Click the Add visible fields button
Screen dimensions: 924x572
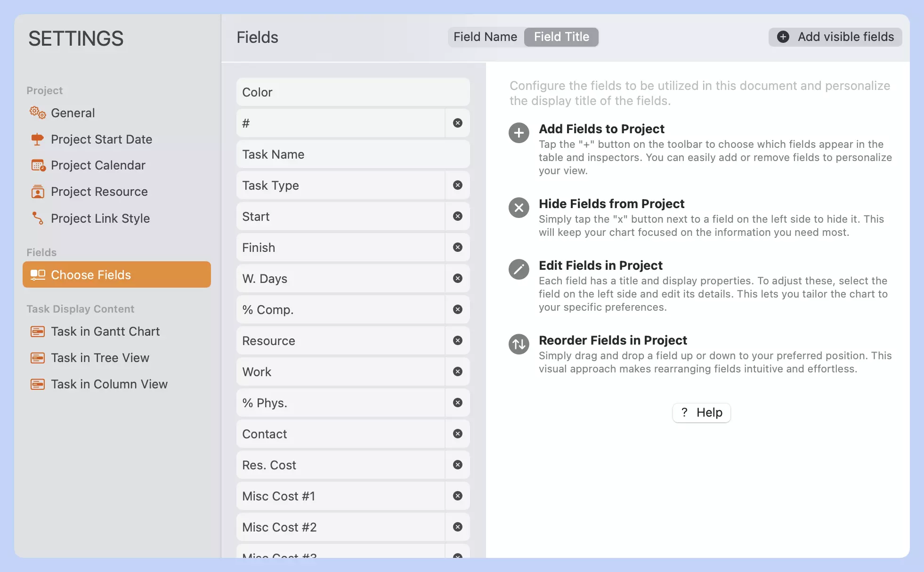(x=834, y=37)
